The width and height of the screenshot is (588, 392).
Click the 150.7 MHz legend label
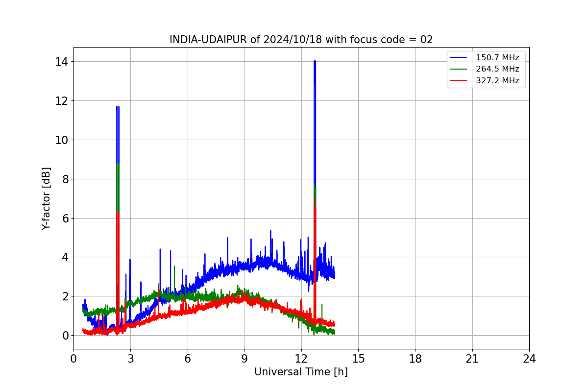pyautogui.click(x=497, y=58)
